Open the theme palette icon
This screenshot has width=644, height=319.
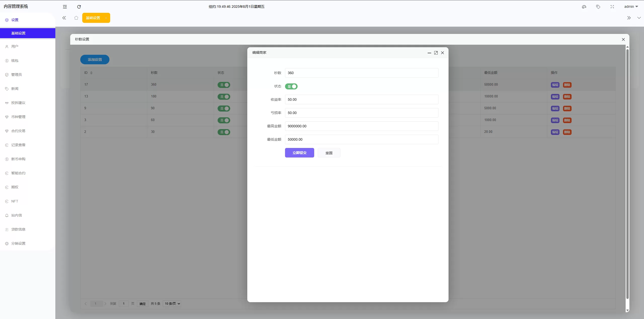584,7
